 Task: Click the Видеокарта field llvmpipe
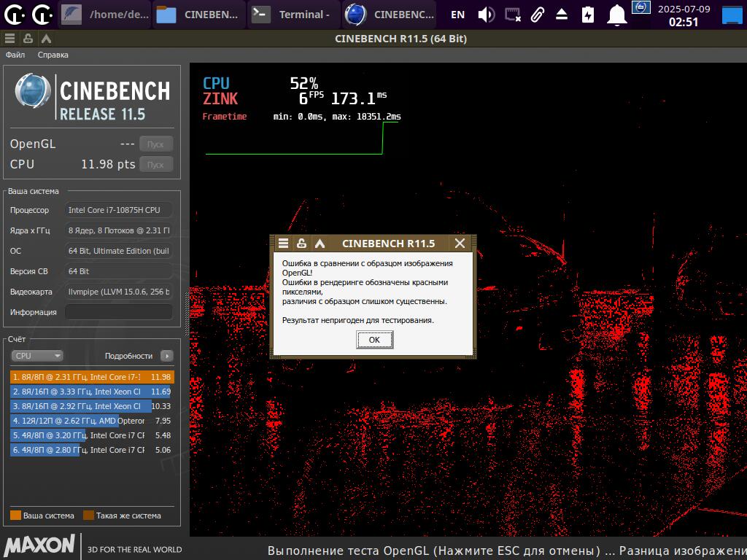click(119, 292)
